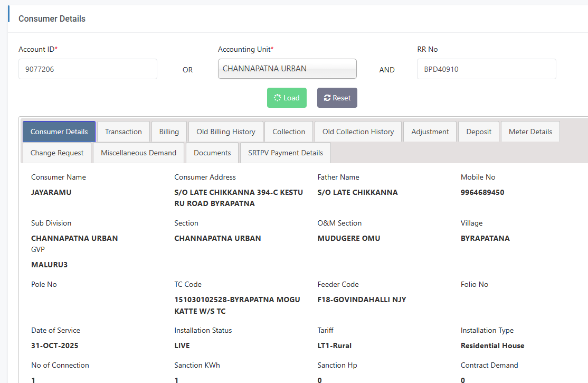Click the spinner icon on Load button
This screenshot has height=383, width=588.
278,98
